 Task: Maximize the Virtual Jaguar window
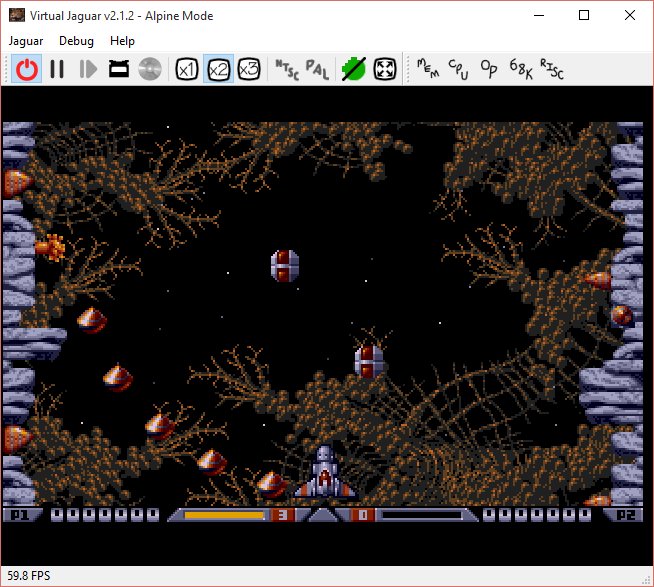point(584,15)
